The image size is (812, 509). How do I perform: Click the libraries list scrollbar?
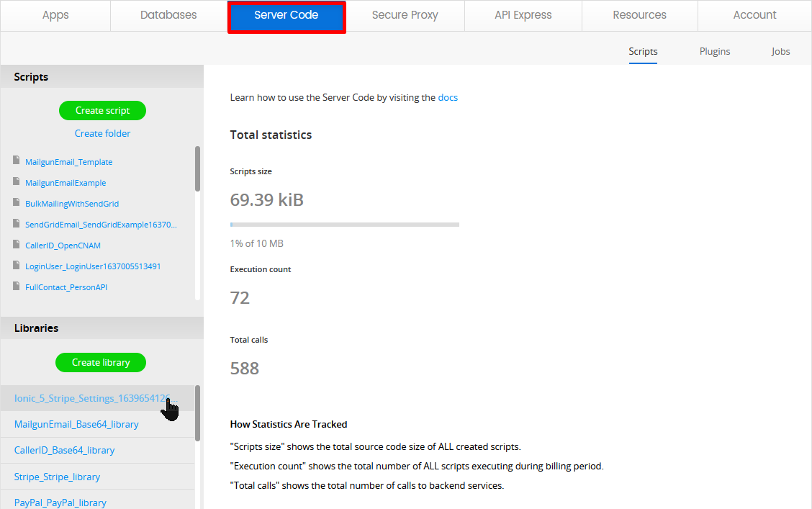[x=197, y=413]
